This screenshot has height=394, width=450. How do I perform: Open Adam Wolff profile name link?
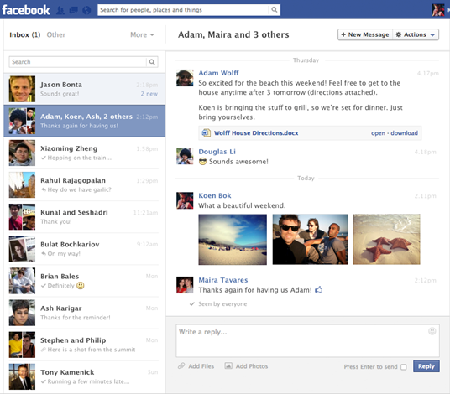219,73
